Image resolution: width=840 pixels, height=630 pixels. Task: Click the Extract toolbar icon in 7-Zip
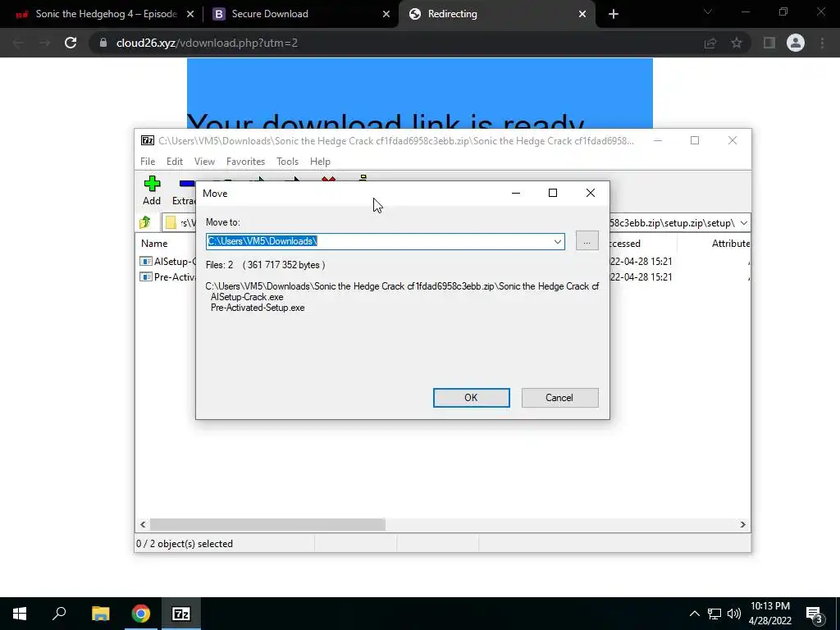coord(186,184)
